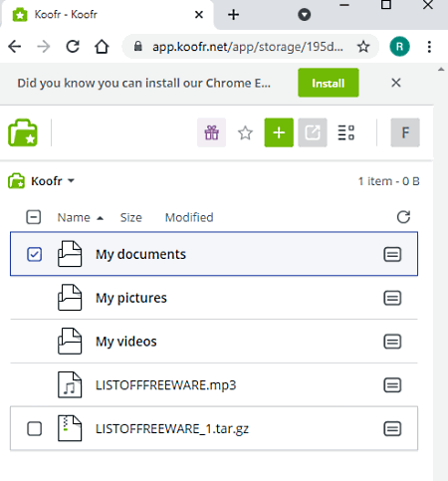Viewport: 448px width, 481px height.
Task: View site security lock information
Action: pyautogui.click(x=138, y=46)
